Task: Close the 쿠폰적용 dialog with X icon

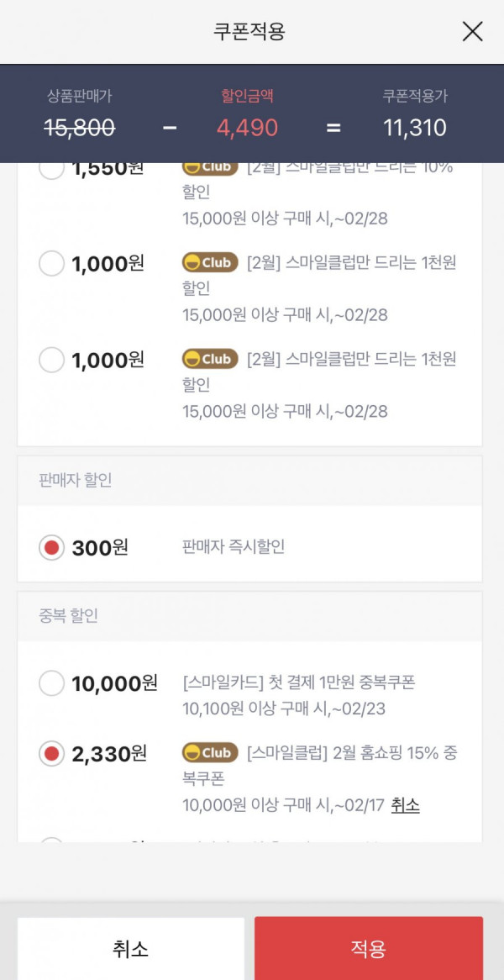Action: tap(472, 31)
